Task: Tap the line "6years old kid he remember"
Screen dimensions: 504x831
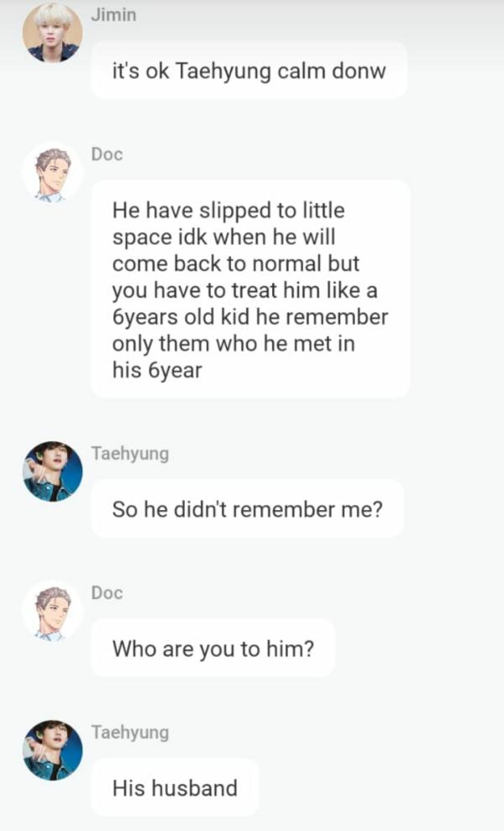Action: point(250,317)
